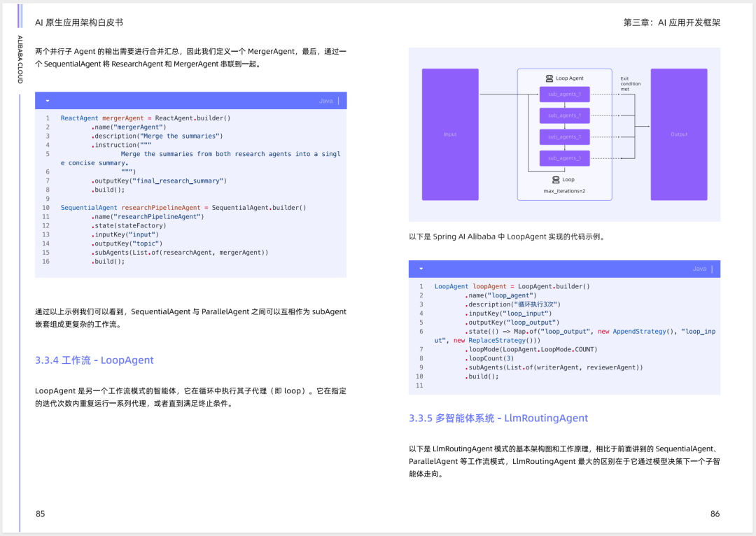756x536 pixels.
Task: Click the chapter header "第三章：AI 应用开发框架"
Action: pos(671,22)
